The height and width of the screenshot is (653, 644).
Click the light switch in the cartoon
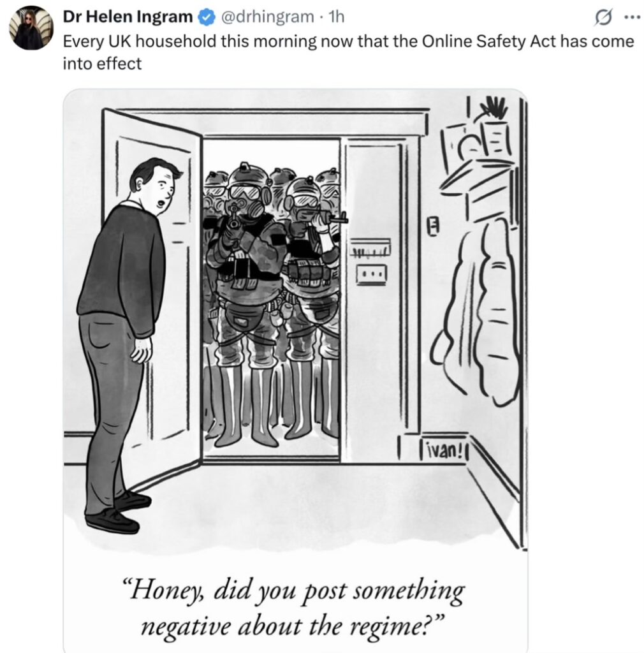pyautogui.click(x=434, y=227)
